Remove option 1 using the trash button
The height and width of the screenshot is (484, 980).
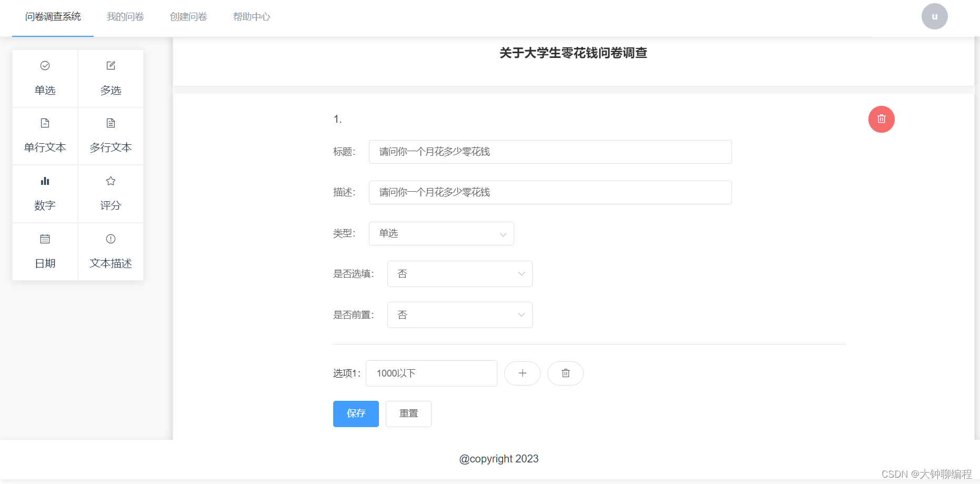(x=565, y=373)
